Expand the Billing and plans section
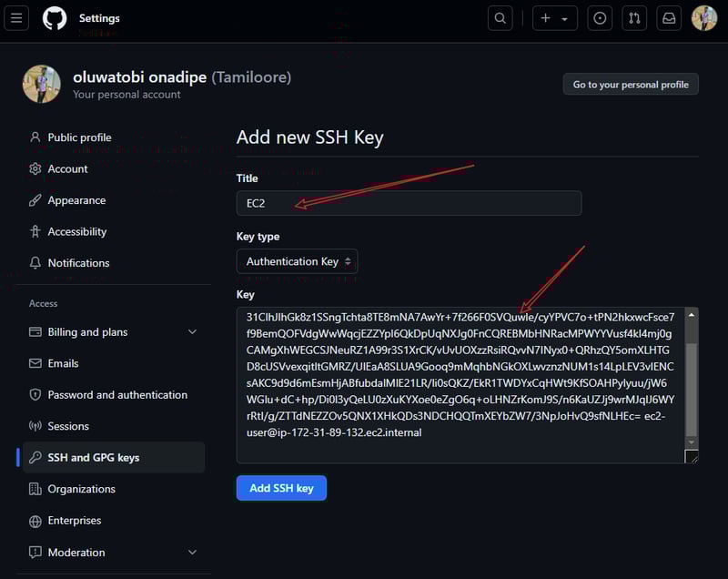 tap(192, 332)
